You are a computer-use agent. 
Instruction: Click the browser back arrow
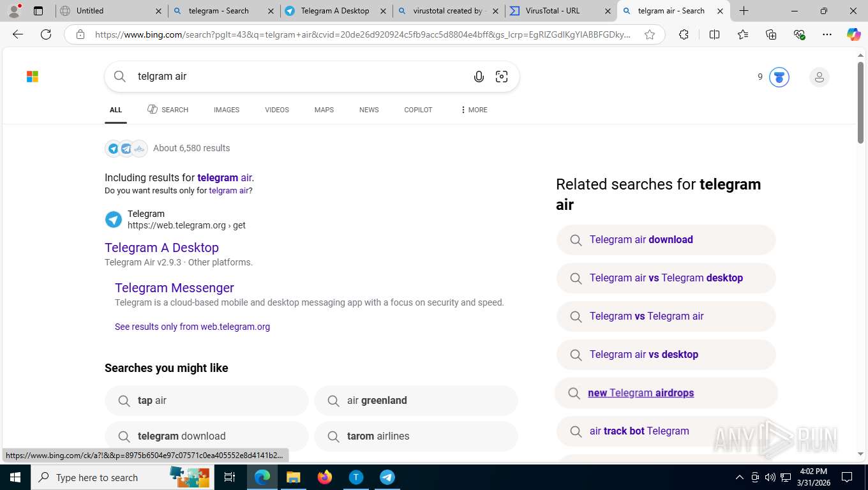click(18, 34)
